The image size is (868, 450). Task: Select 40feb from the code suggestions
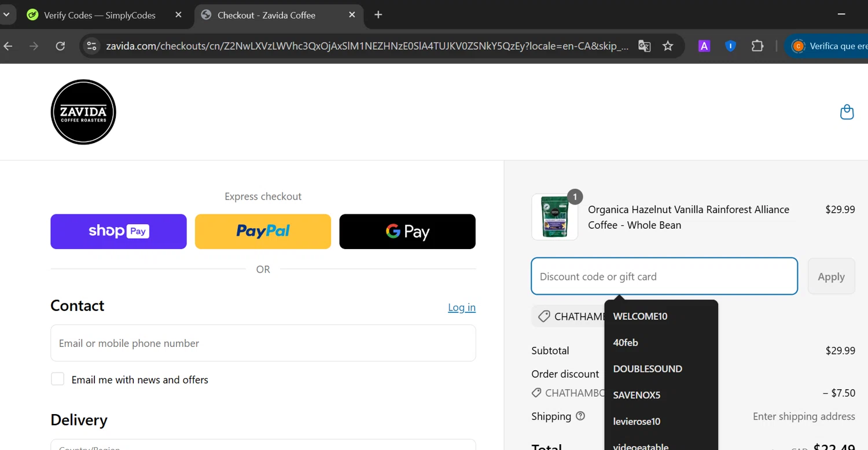pos(626,342)
